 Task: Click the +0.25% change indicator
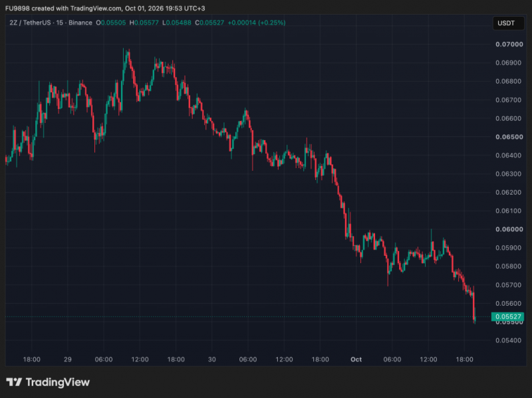tap(272, 23)
